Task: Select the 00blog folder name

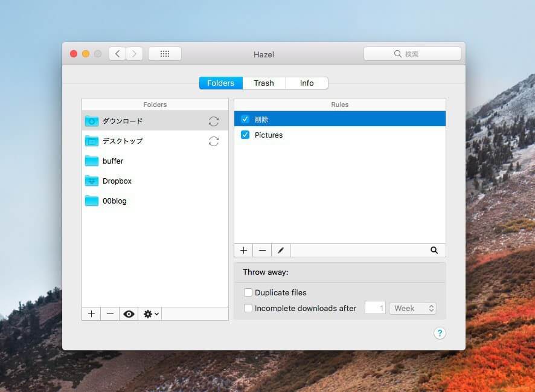Action: 115,201
